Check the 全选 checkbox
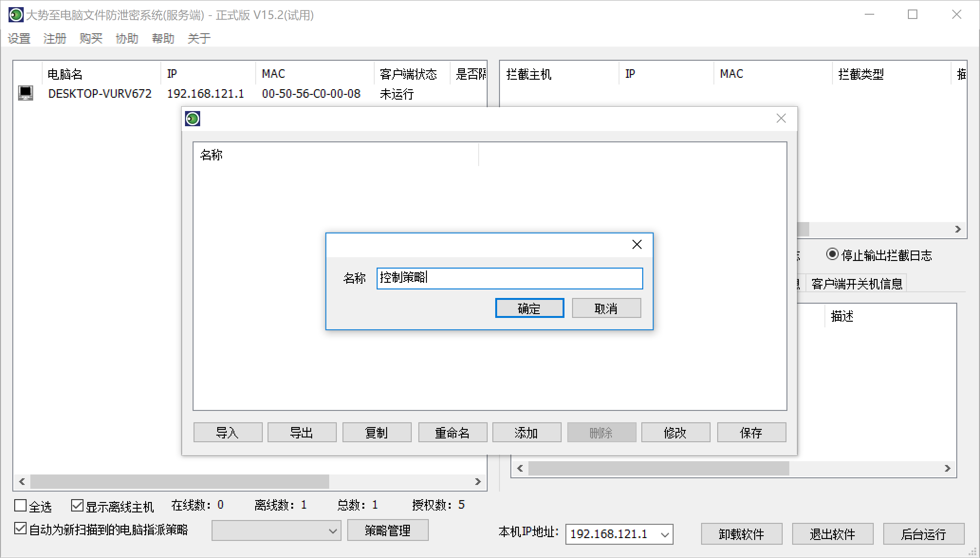 20,506
